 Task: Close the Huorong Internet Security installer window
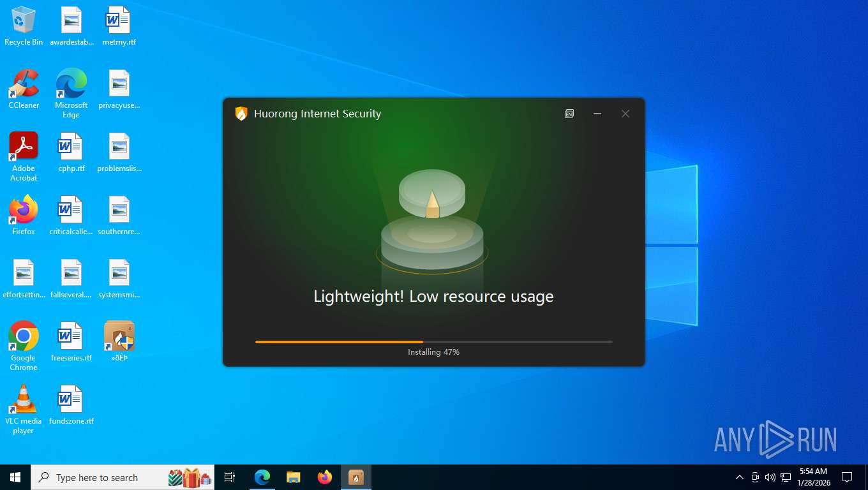click(x=625, y=114)
